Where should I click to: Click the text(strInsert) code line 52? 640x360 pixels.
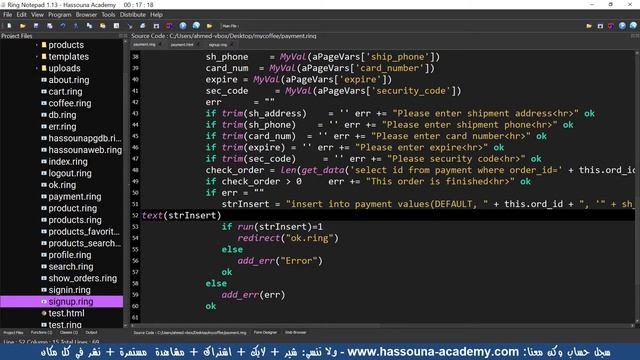click(182, 215)
